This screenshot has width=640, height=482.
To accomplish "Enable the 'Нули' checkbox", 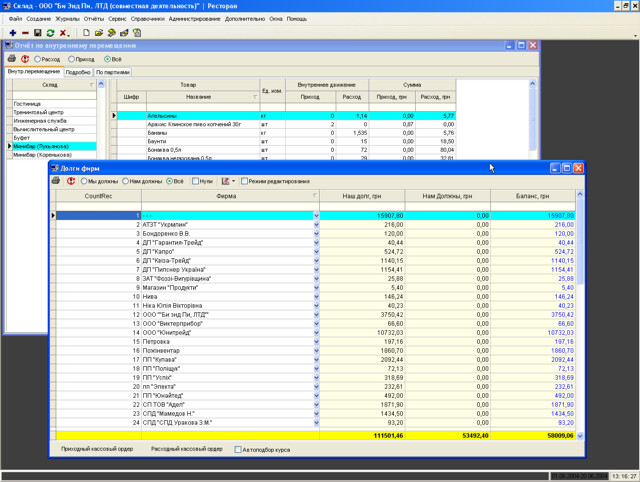I will pyautogui.click(x=195, y=181).
